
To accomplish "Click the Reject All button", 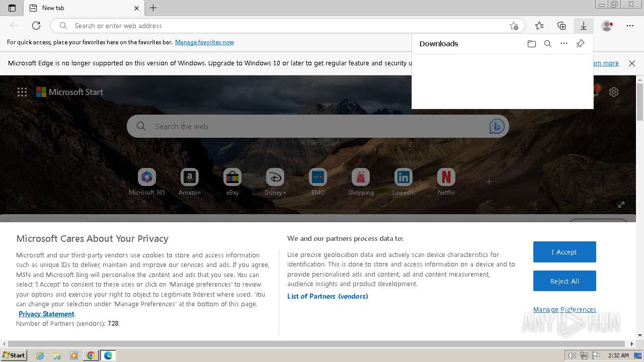I will [565, 281].
